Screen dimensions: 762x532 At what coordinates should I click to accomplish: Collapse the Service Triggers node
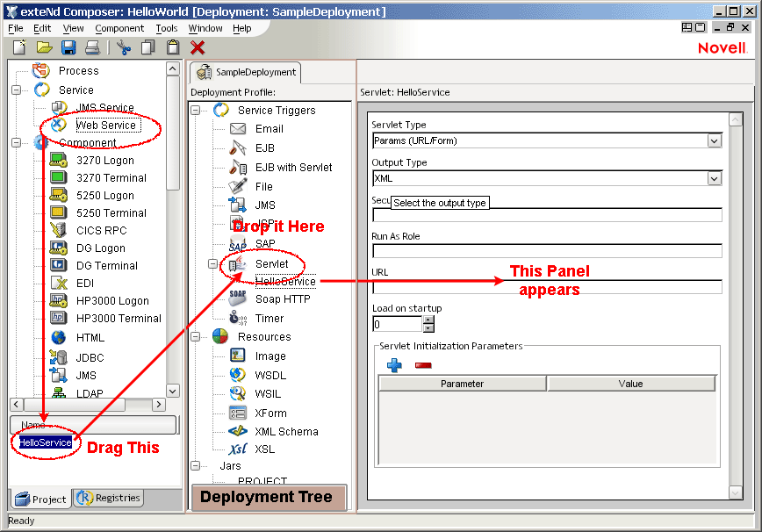[x=196, y=111]
